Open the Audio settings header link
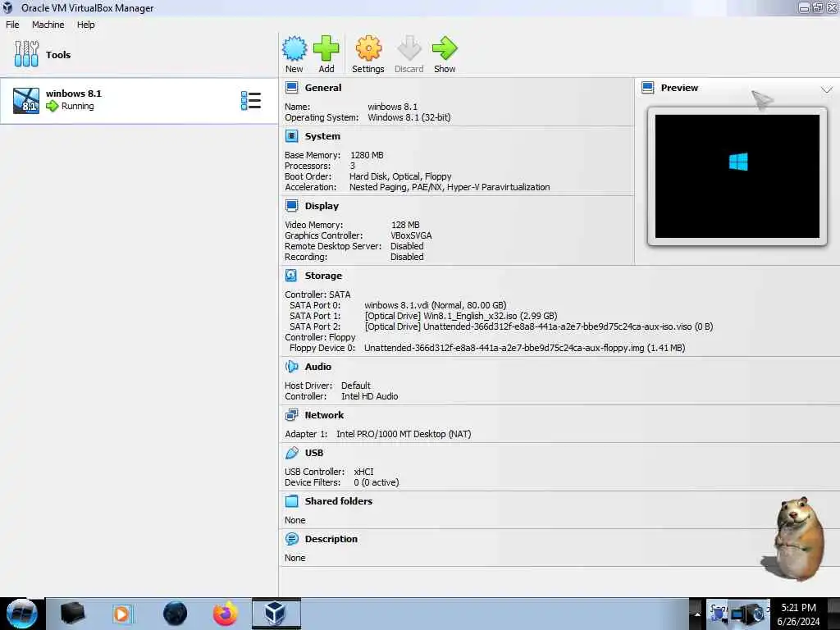This screenshot has width=840, height=630. click(x=317, y=367)
